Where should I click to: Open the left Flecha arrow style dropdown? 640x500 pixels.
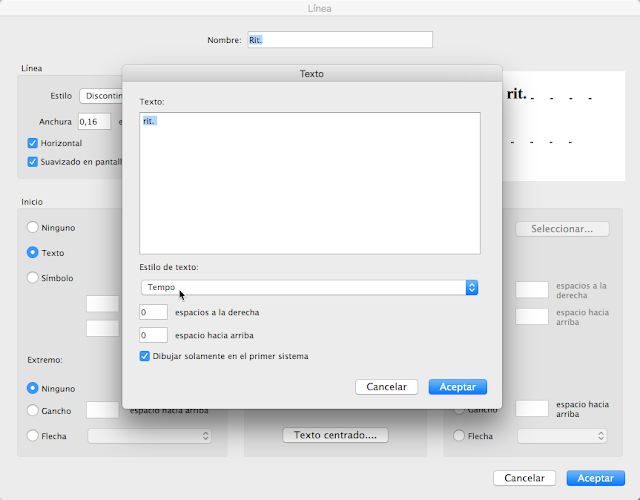[149, 436]
